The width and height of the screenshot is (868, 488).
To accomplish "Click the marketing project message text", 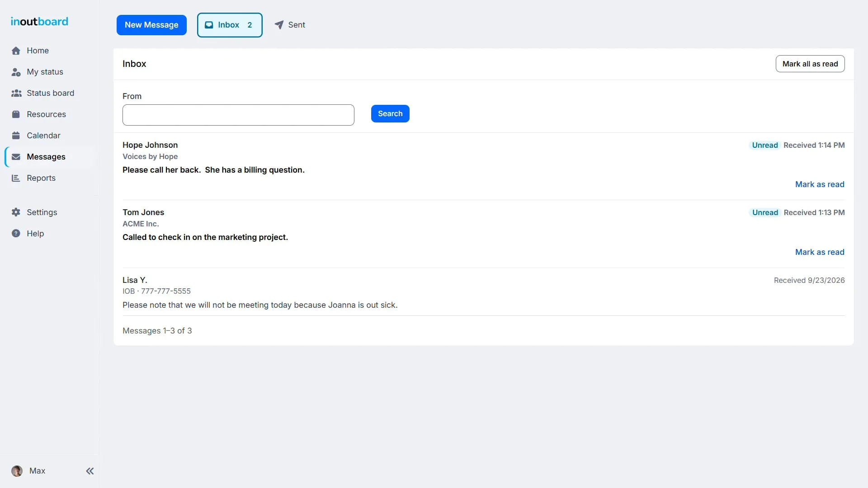I will click(205, 237).
